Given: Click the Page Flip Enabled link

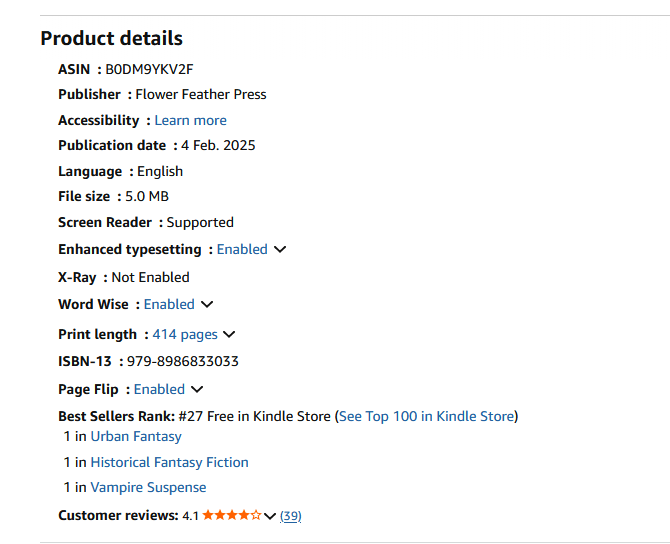Looking at the screenshot, I should tap(159, 389).
